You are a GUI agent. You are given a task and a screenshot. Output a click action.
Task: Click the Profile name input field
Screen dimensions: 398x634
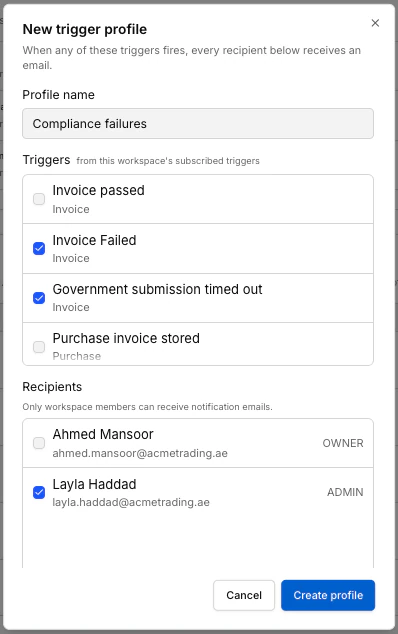click(198, 123)
